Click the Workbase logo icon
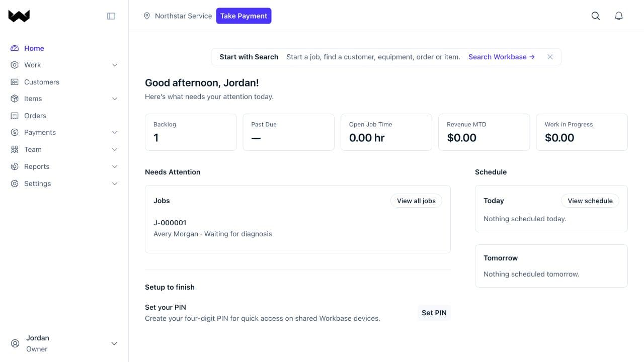644x362 pixels. [x=19, y=16]
